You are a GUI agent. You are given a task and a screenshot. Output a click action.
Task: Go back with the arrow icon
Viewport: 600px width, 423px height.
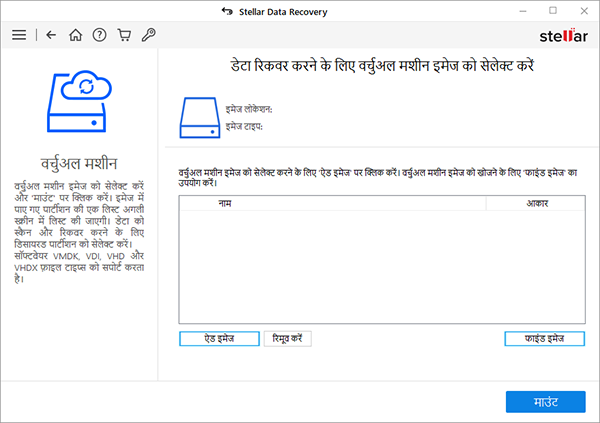coord(51,35)
